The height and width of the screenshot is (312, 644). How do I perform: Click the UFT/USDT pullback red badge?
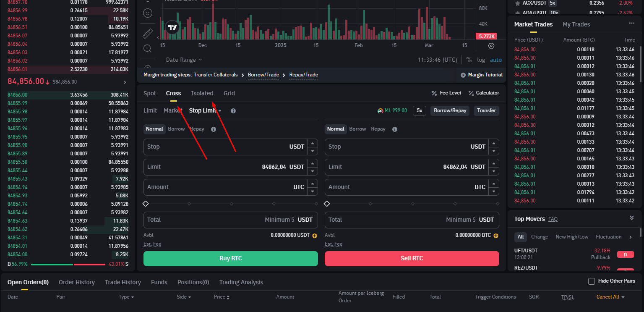click(625, 254)
